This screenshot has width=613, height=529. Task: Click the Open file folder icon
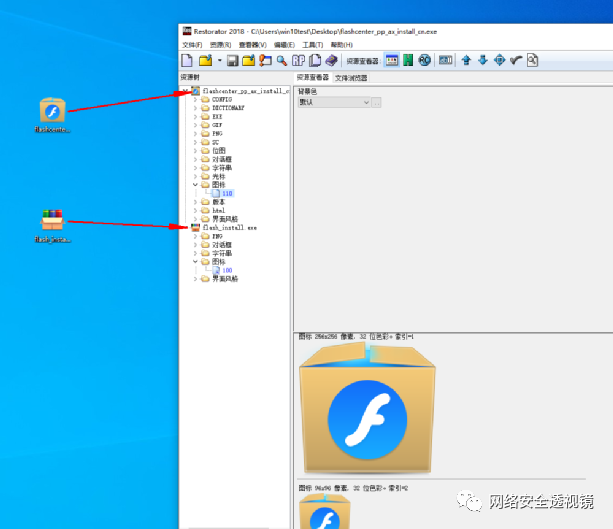(x=206, y=61)
